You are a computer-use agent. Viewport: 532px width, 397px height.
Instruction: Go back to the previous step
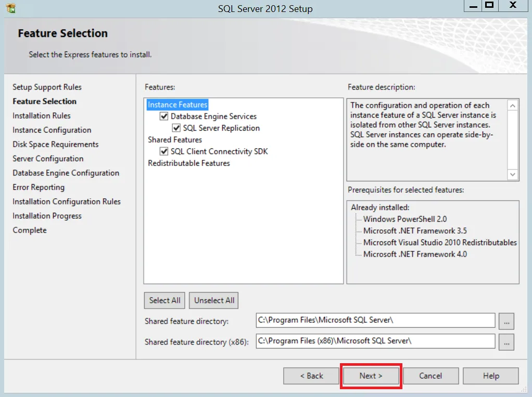tap(311, 376)
